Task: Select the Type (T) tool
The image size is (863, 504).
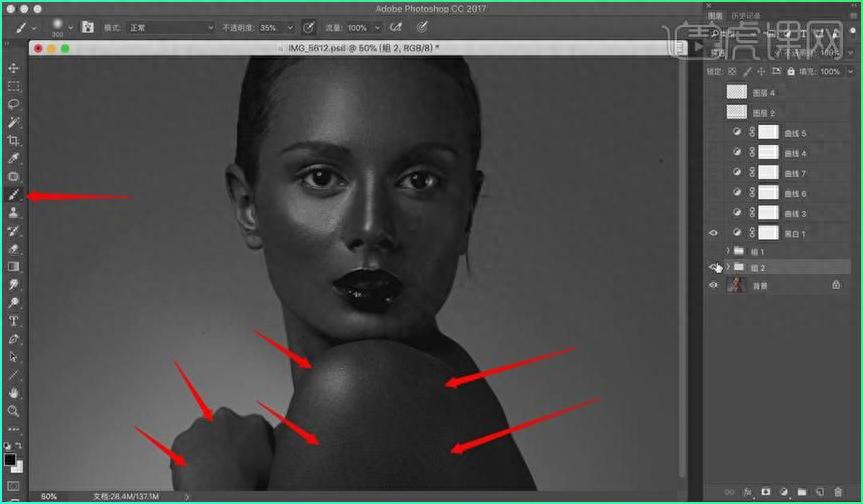Action: (14, 321)
